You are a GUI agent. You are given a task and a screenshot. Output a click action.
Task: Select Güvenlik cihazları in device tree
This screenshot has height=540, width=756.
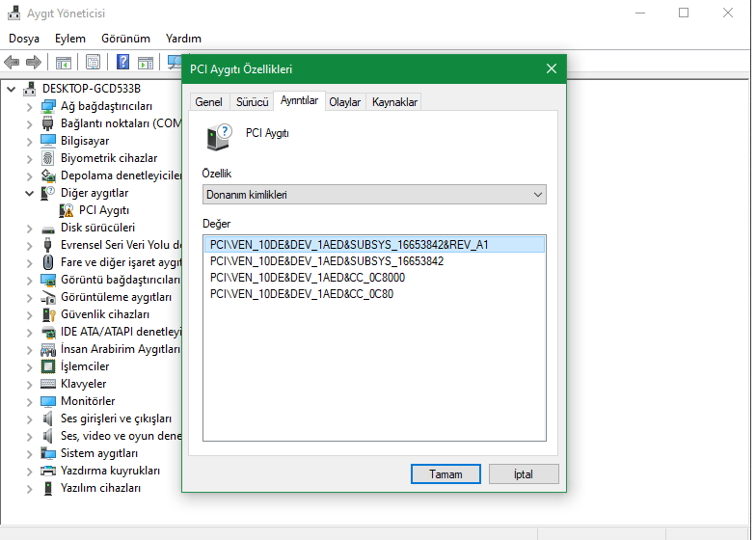coord(105,314)
